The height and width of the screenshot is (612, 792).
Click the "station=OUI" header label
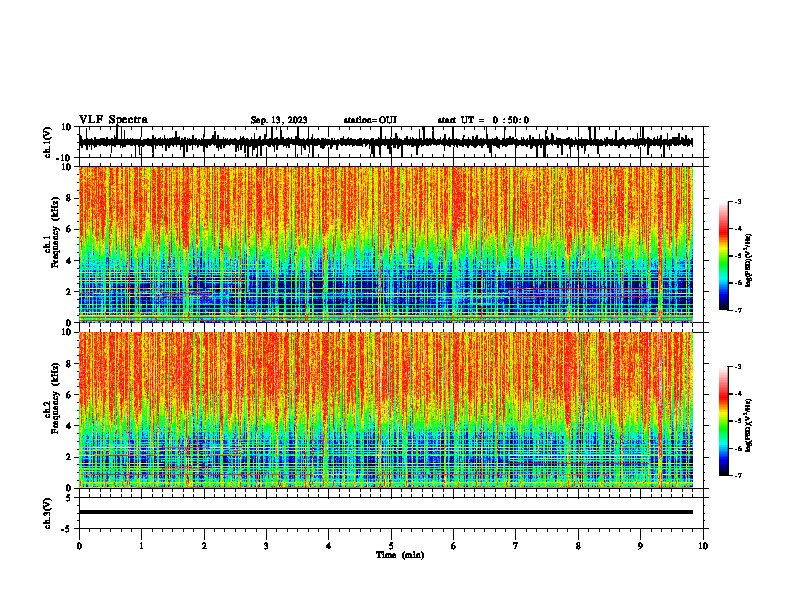pos(370,120)
